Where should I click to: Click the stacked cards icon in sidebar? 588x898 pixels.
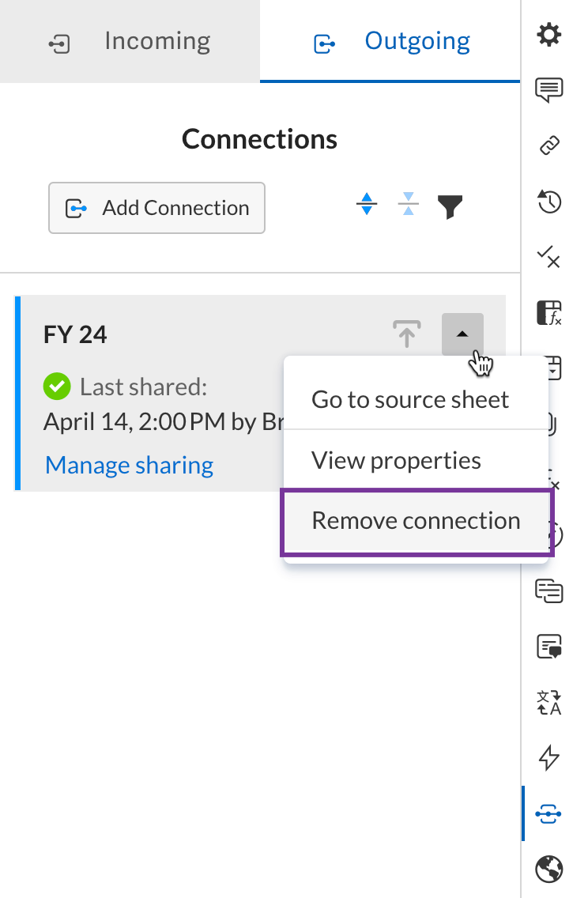pyautogui.click(x=548, y=590)
